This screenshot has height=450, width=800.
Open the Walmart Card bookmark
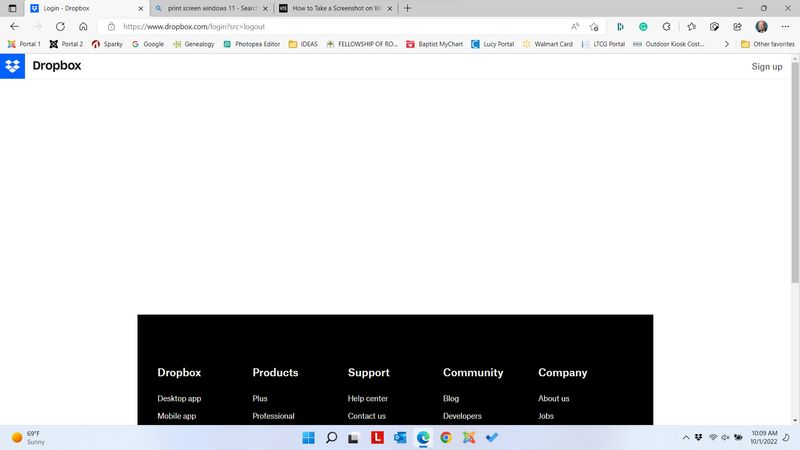coord(547,44)
